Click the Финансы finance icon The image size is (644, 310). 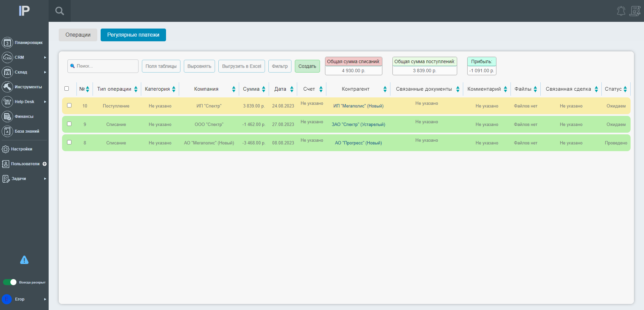[x=7, y=117]
